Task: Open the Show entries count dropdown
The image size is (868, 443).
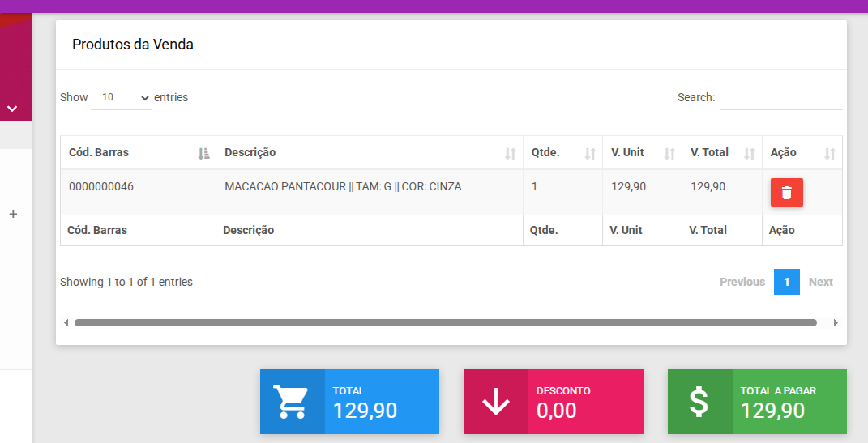Action: point(121,97)
